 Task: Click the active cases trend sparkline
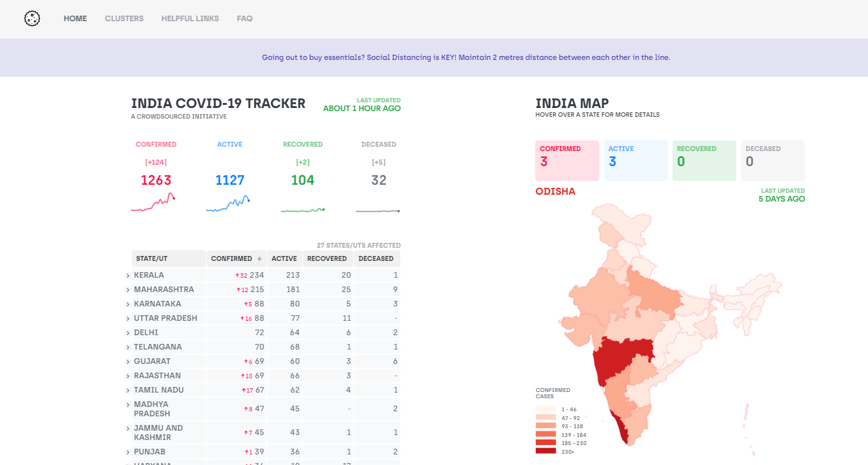pyautogui.click(x=228, y=202)
